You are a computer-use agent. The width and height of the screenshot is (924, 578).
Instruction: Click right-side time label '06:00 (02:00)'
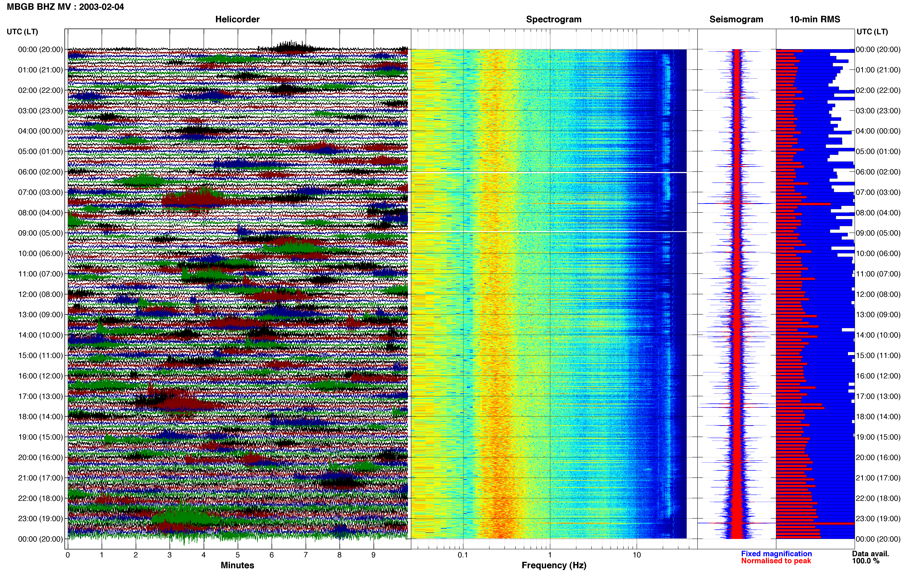pos(878,172)
